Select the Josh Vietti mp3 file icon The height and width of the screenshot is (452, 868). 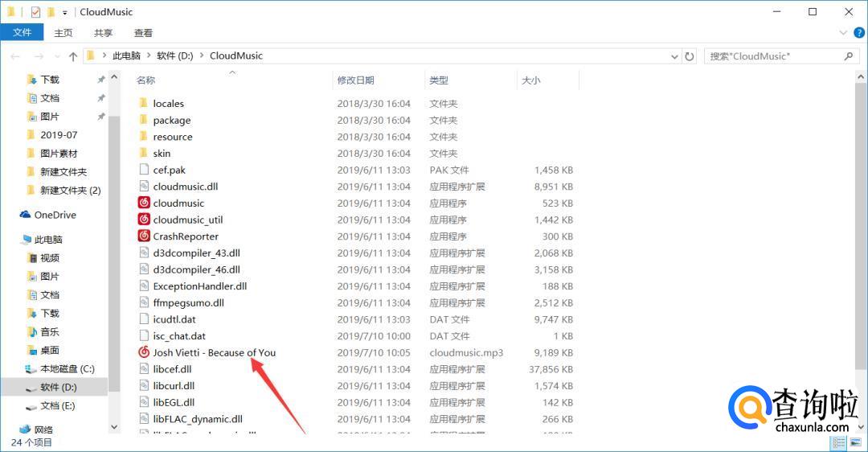[x=144, y=352]
